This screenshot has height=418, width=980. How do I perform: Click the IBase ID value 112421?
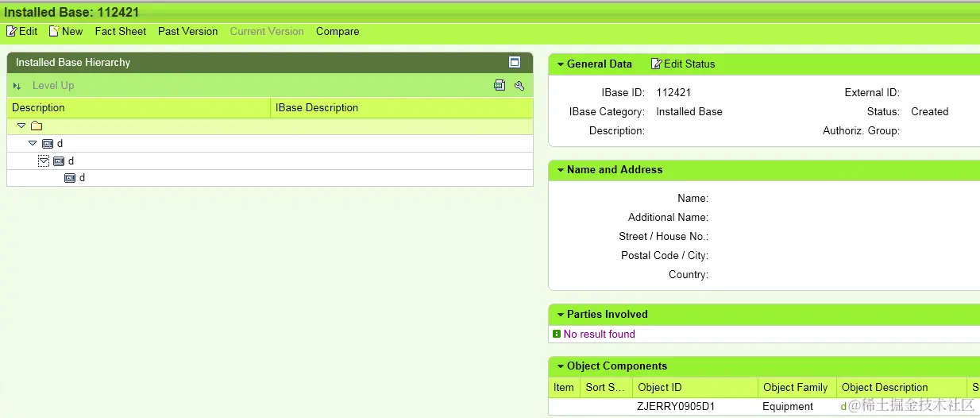[x=673, y=92]
